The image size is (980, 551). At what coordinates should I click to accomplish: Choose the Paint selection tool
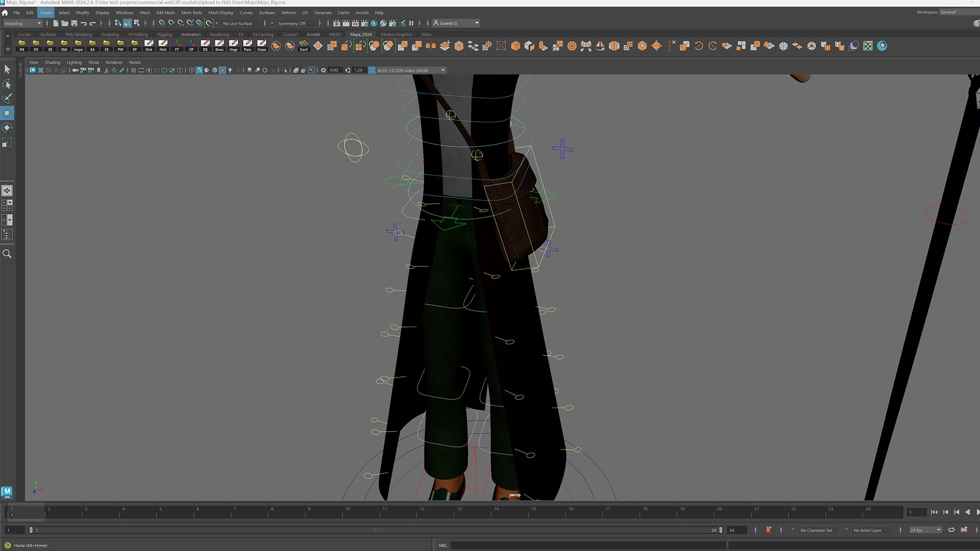tap(7, 98)
